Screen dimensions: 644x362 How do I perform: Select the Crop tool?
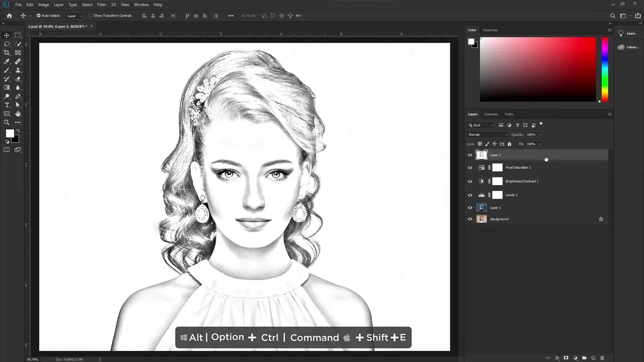(x=7, y=52)
